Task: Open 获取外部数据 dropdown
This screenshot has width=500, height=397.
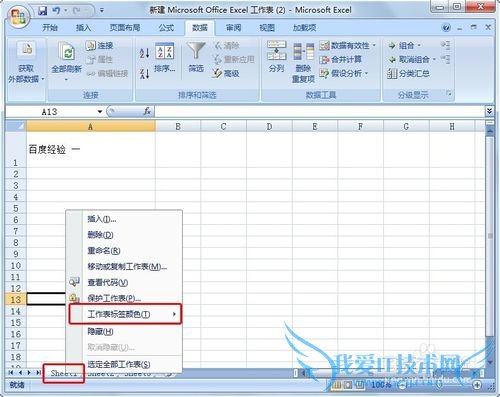Action: [26, 62]
